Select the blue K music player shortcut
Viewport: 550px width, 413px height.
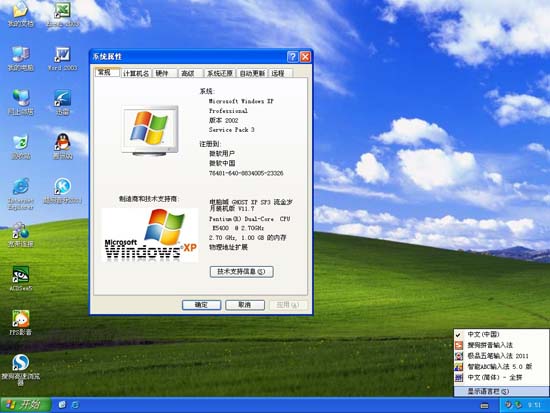coord(63,191)
